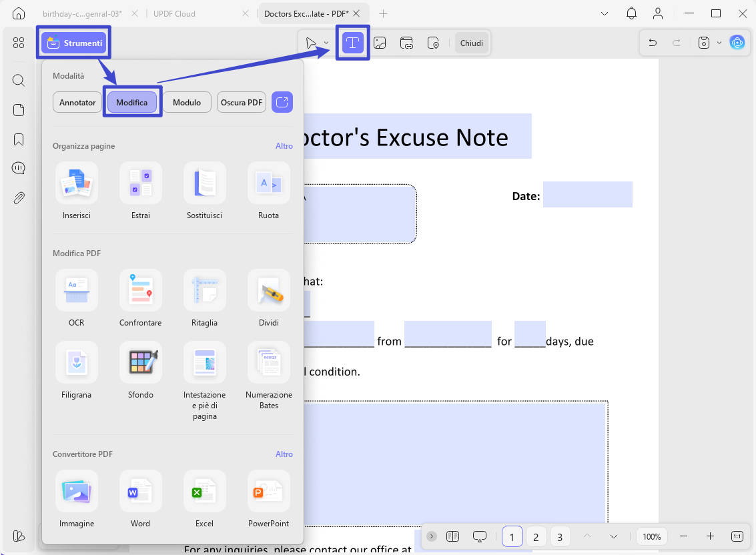Viewport: 756px width, 555px height.
Task: Open Intestazione e piè di pagina tool
Action: click(204, 381)
